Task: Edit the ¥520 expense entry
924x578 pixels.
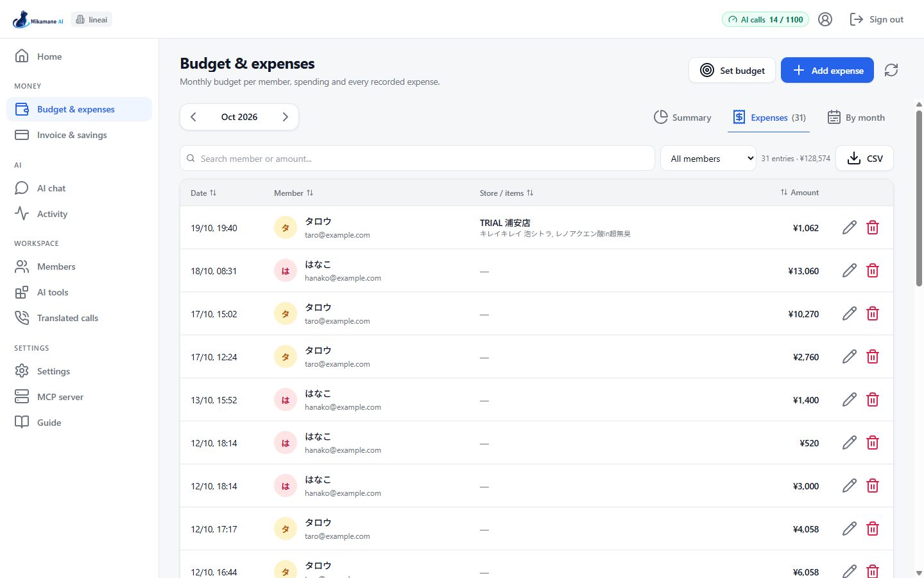Action: (850, 442)
